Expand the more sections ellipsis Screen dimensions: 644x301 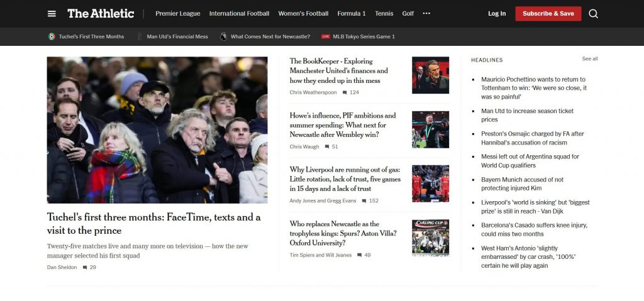426,14
